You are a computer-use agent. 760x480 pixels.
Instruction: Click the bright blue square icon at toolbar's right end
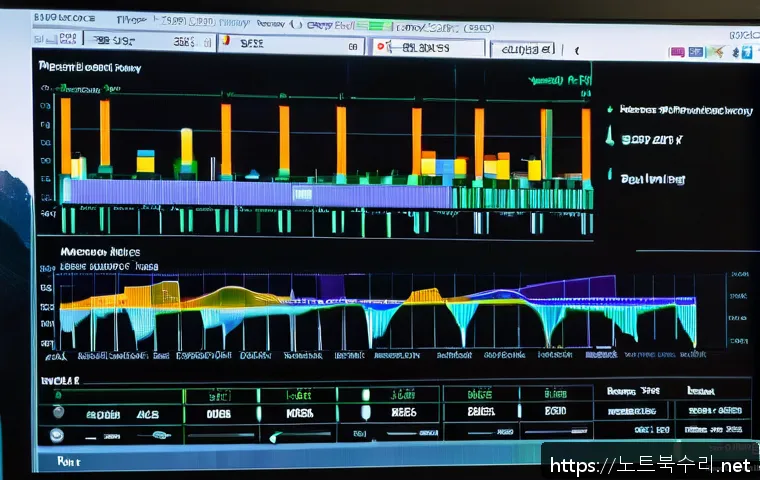(x=747, y=51)
